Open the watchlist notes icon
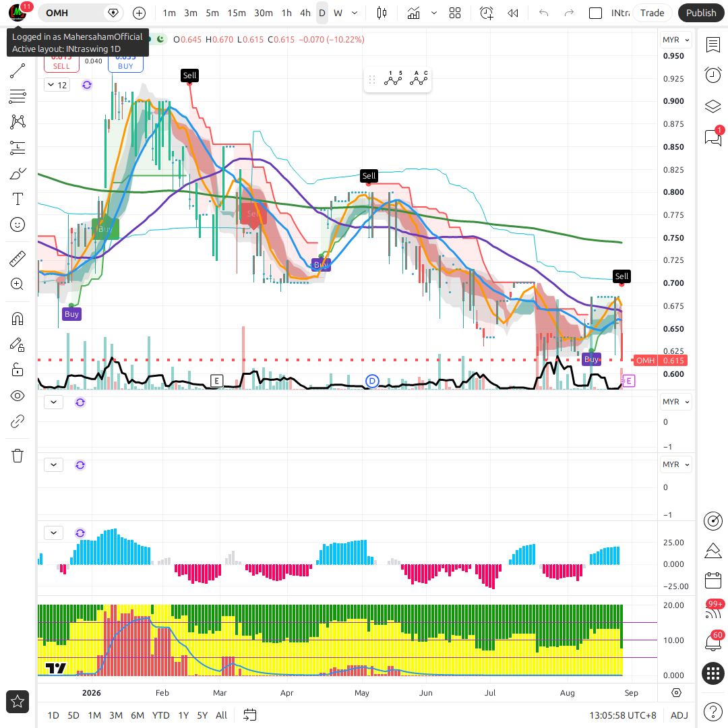Viewport: 728px width, 728px height. [x=712, y=45]
